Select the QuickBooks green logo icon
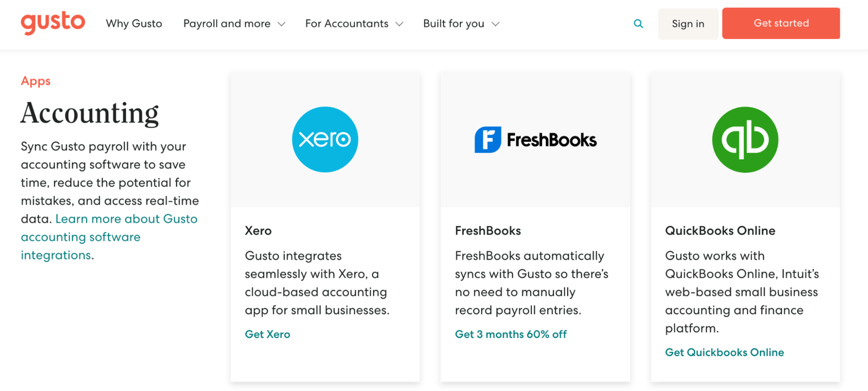Image resolution: width=868 pixels, height=391 pixels. [745, 139]
